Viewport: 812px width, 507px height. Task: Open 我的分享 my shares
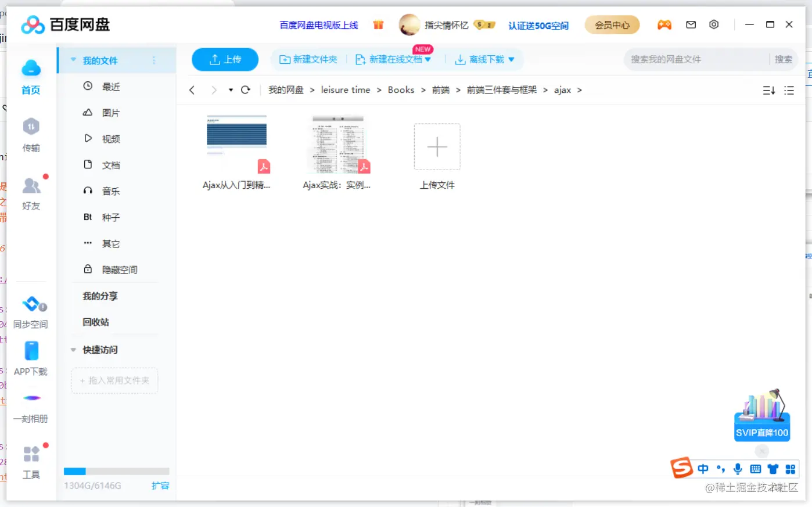pos(100,296)
